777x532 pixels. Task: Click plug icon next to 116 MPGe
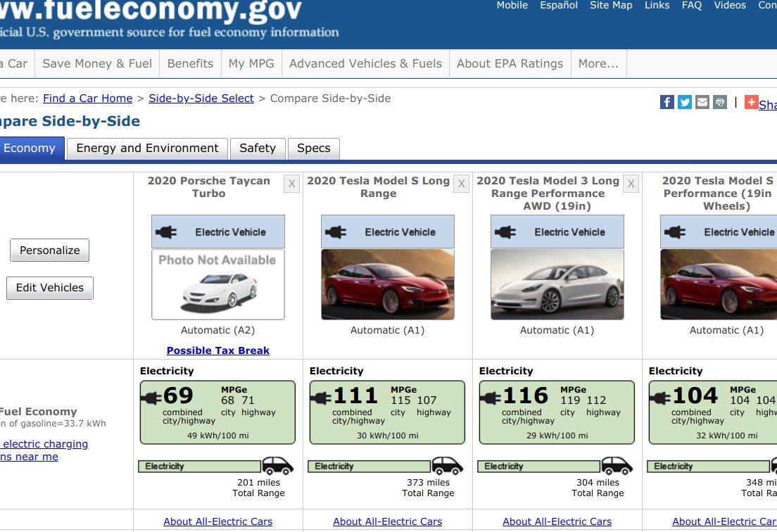click(490, 398)
